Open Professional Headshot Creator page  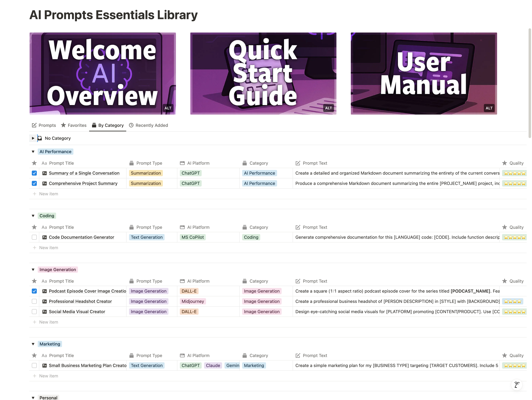click(80, 301)
